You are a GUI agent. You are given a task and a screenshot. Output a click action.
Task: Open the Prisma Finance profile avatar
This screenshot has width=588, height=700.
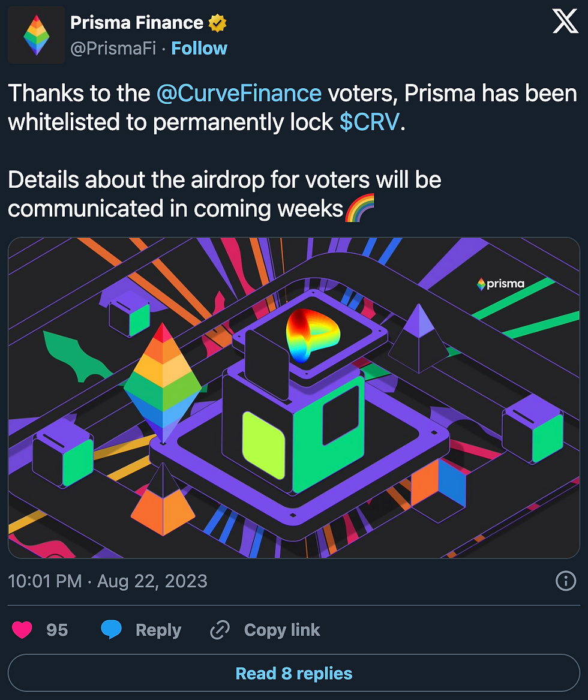(37, 35)
